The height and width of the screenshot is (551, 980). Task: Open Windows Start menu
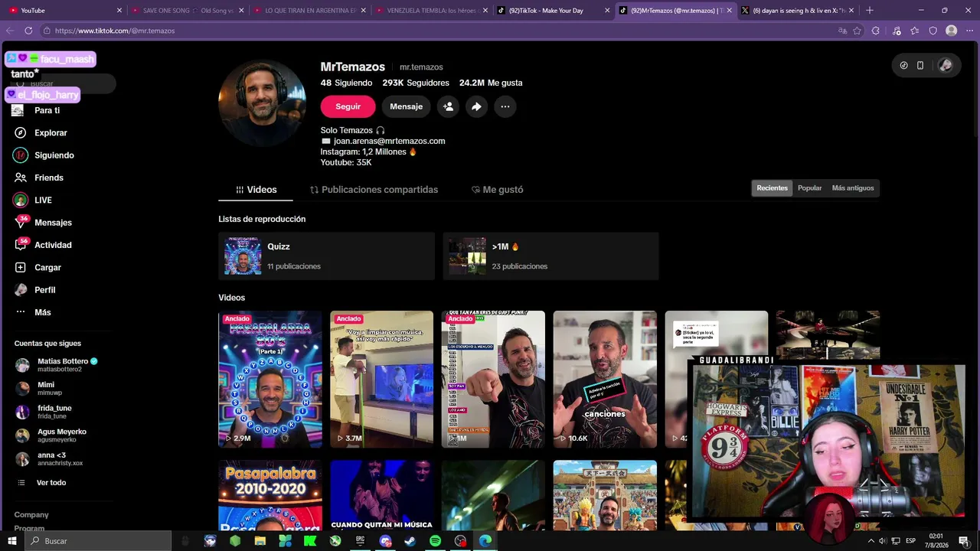[12, 541]
